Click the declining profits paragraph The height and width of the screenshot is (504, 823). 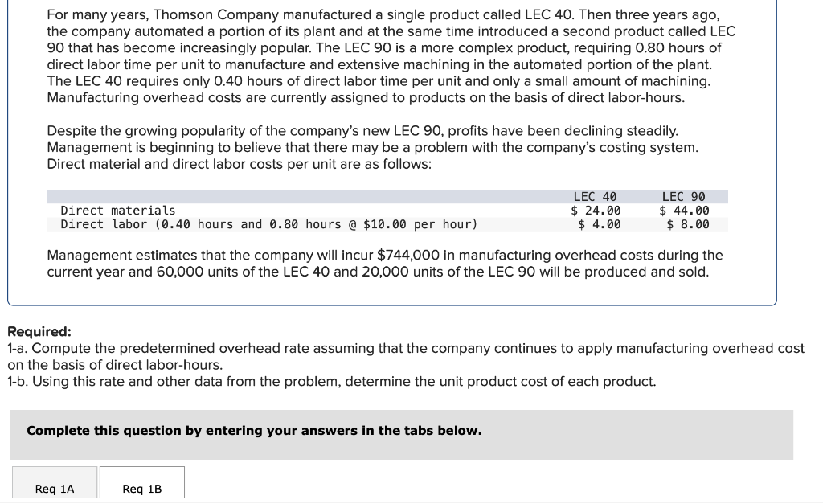(374, 147)
